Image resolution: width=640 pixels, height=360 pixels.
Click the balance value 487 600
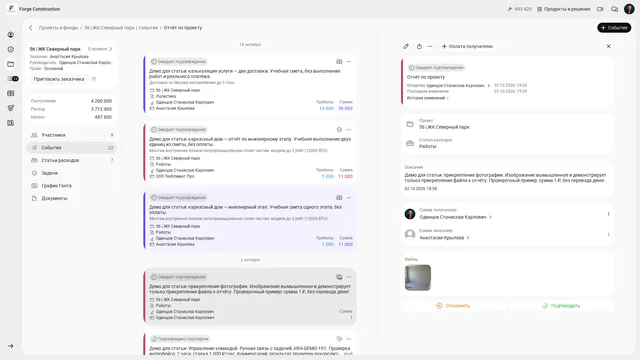(103, 117)
